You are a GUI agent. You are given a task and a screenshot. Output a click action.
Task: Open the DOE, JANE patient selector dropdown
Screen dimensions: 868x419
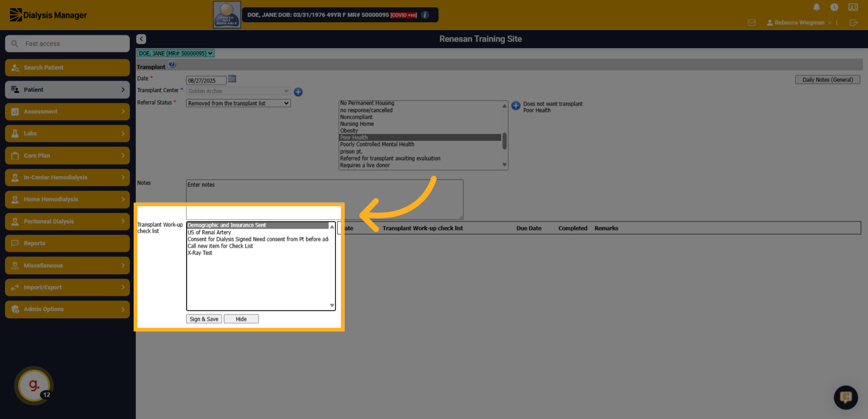pos(175,54)
